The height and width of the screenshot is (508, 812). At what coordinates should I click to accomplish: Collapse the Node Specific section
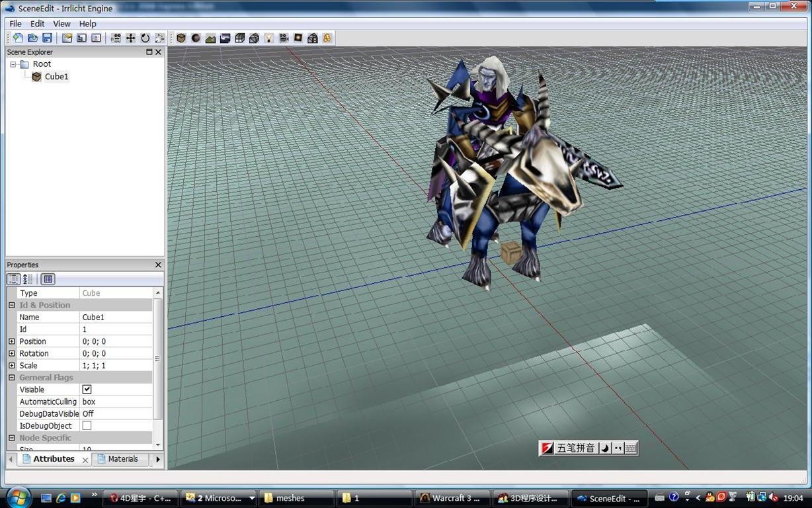pyautogui.click(x=12, y=438)
